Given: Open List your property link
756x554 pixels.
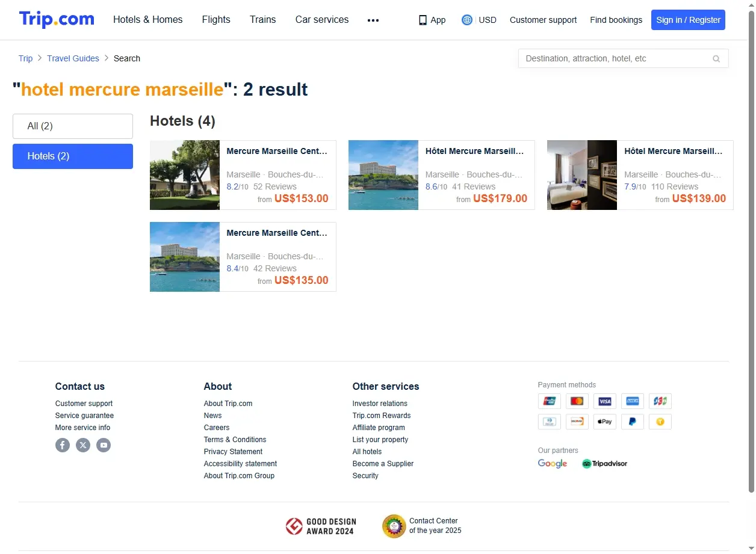Looking at the screenshot, I should 380,440.
